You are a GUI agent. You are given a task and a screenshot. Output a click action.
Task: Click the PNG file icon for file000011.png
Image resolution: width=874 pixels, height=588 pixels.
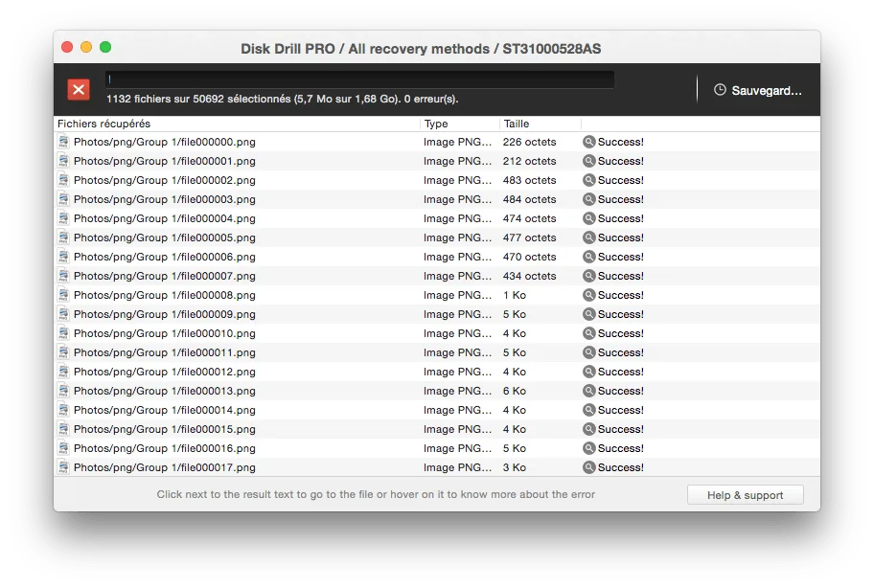point(63,352)
